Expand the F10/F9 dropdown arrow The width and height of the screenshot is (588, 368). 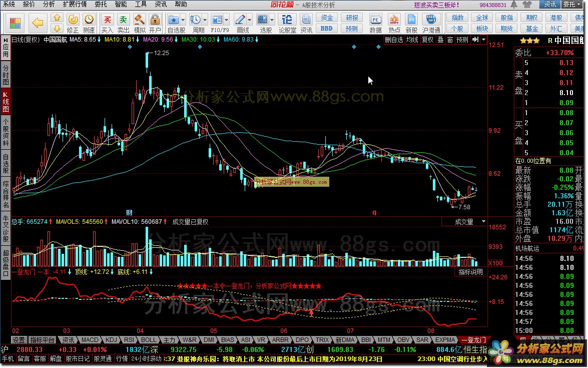click(227, 20)
